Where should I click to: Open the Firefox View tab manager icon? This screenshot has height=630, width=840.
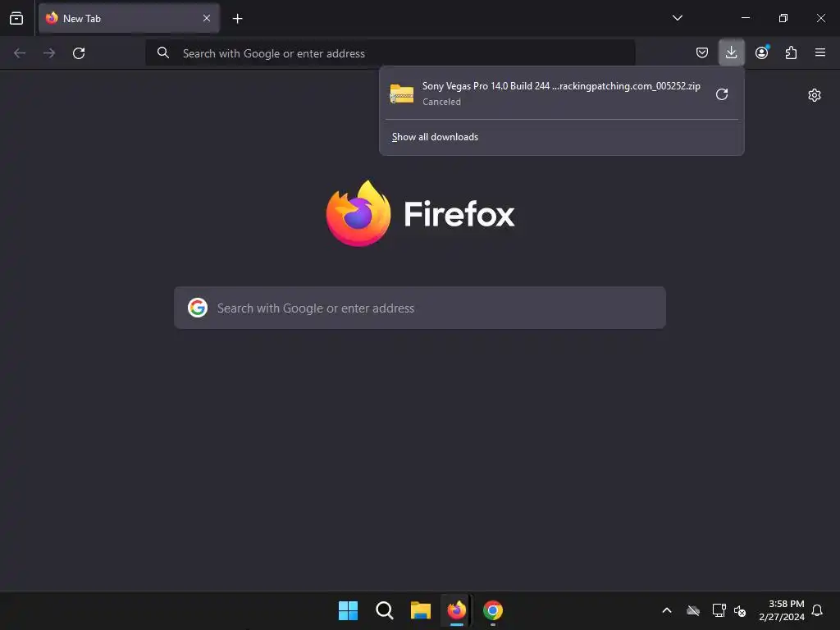(16, 18)
